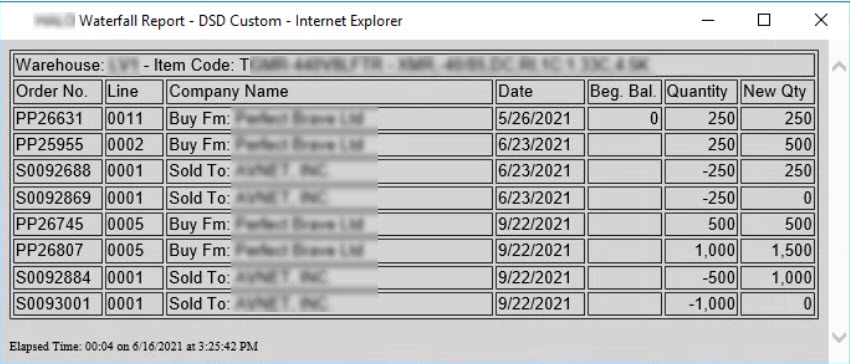Click quantity 500 in PP26745 row
This screenshot has width=850, height=364.
701,224
